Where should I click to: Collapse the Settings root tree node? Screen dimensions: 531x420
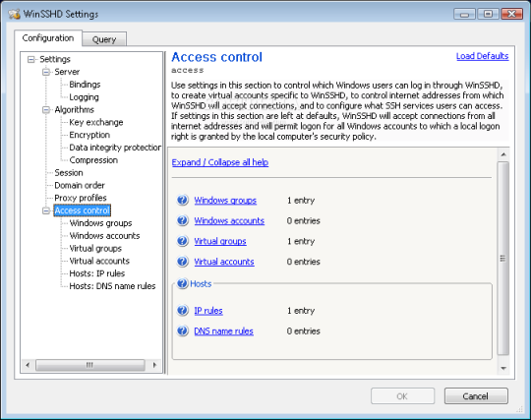pos(30,60)
